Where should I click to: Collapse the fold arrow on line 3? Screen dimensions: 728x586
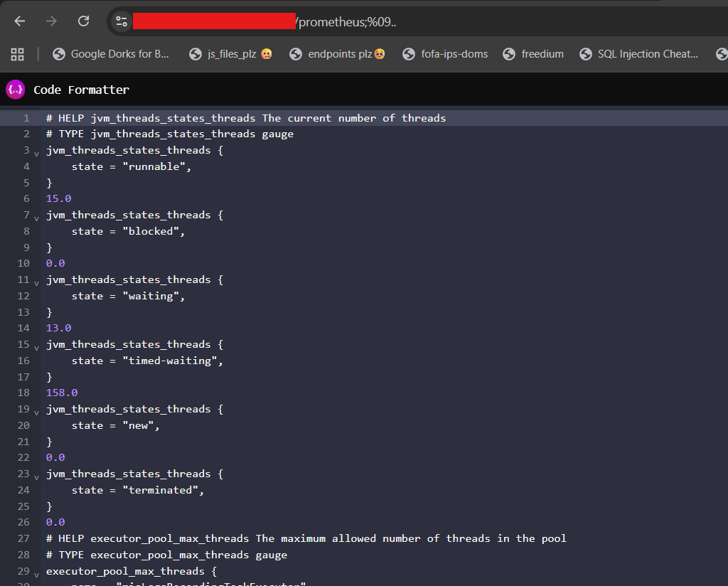point(37,153)
